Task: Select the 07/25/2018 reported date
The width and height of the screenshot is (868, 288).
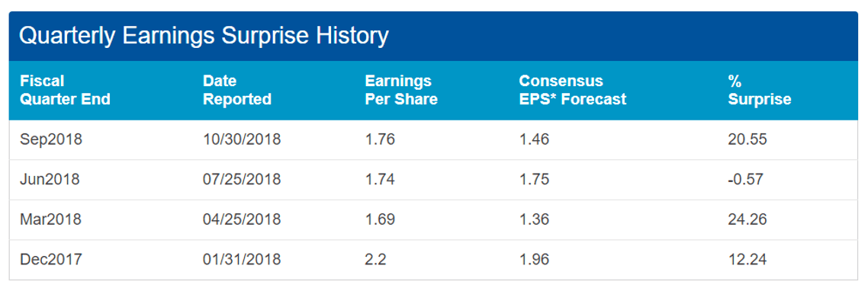Action: [x=242, y=180]
